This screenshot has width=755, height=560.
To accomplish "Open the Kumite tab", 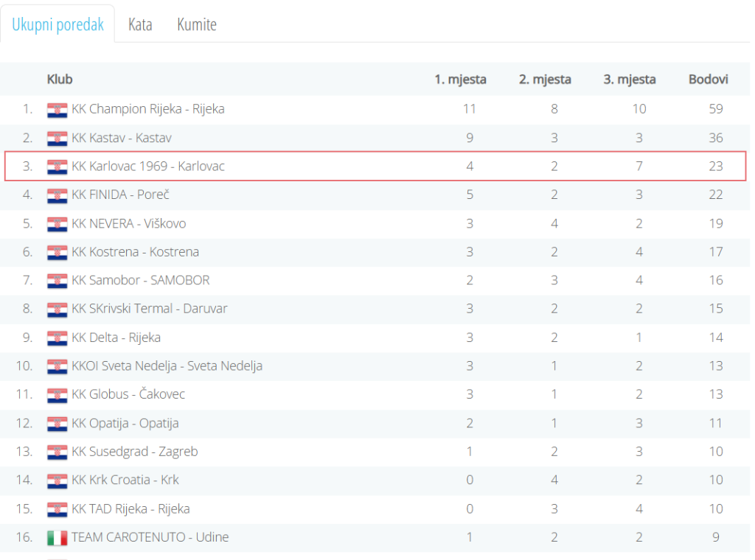I will click(x=197, y=24).
